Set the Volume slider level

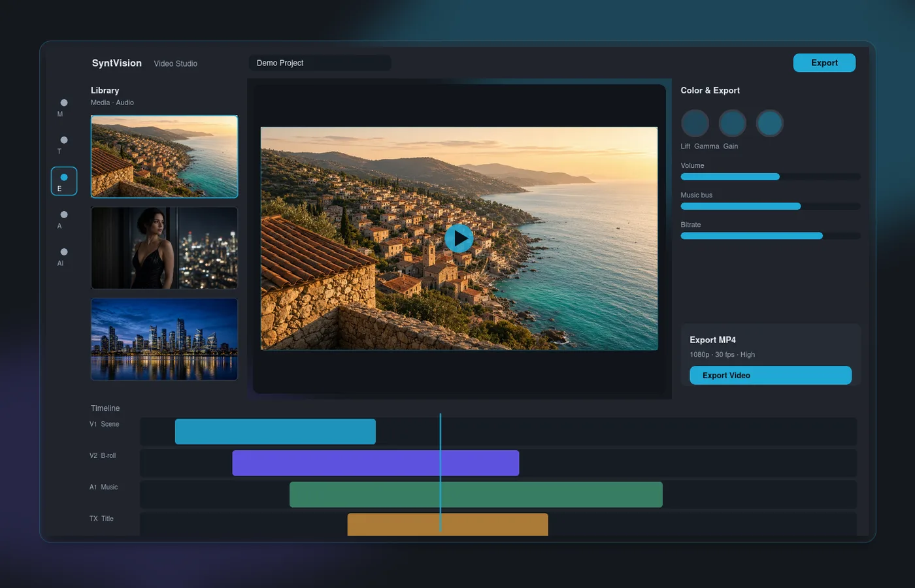click(x=771, y=176)
